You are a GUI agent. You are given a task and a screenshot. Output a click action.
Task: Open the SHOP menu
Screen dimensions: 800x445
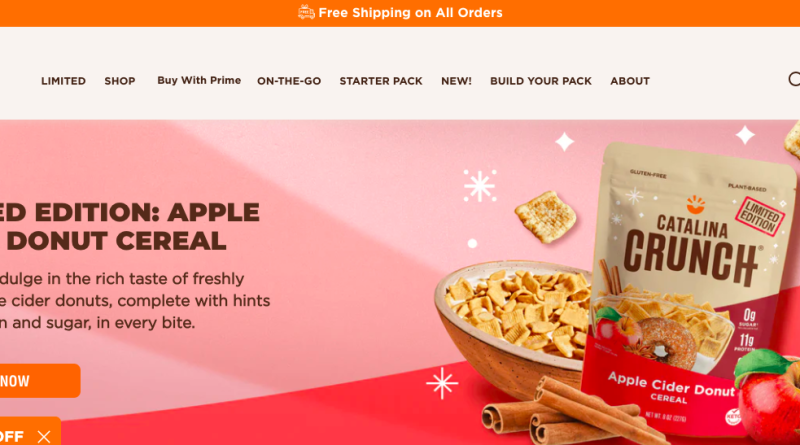[x=120, y=81]
